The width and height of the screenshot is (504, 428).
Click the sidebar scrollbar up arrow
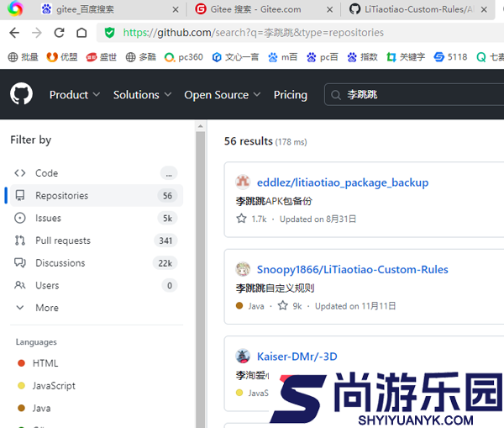point(201,126)
